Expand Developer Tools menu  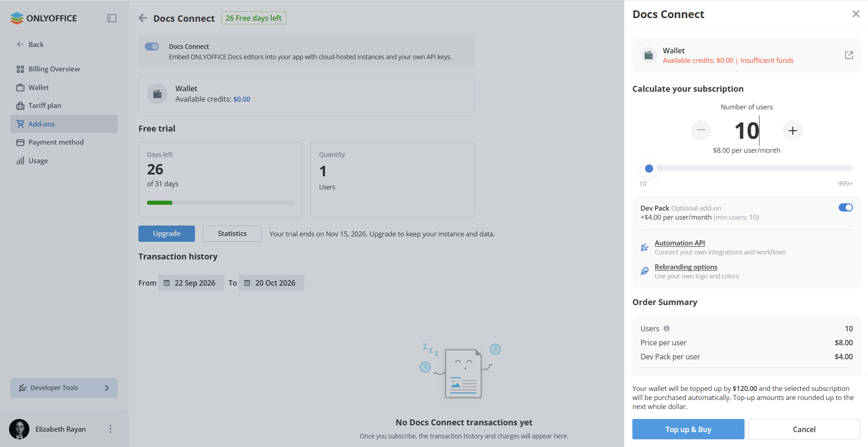click(64, 388)
